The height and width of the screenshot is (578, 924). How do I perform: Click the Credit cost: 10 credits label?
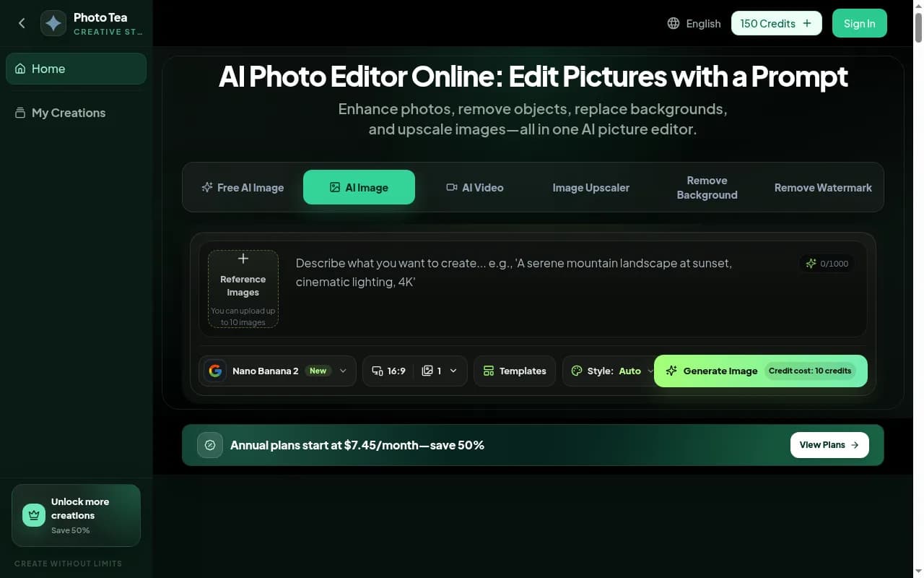click(x=810, y=371)
